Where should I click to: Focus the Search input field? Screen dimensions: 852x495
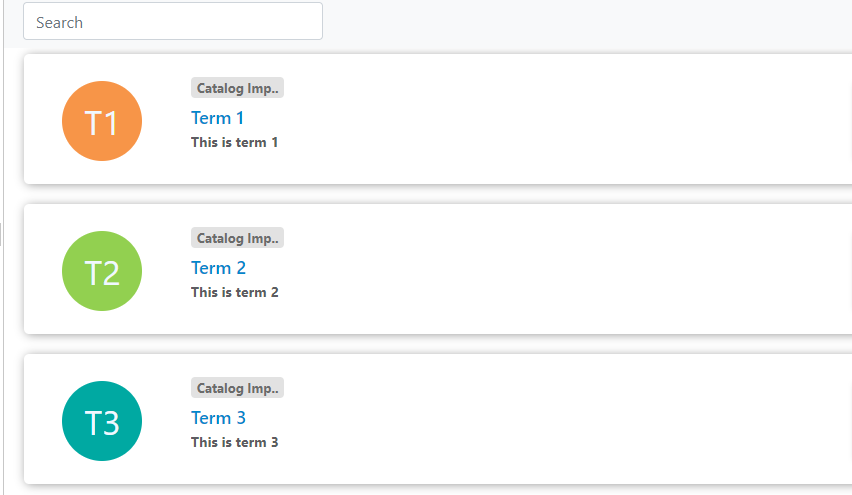tap(173, 21)
